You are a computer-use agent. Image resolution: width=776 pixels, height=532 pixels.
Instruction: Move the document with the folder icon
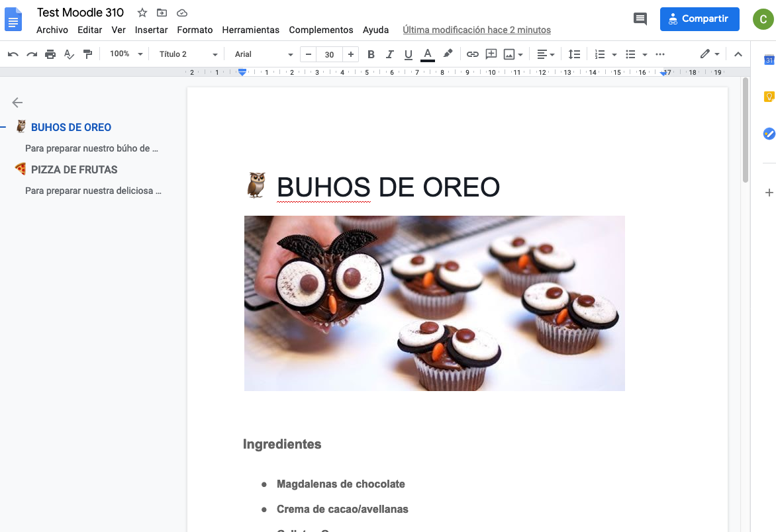(x=162, y=13)
